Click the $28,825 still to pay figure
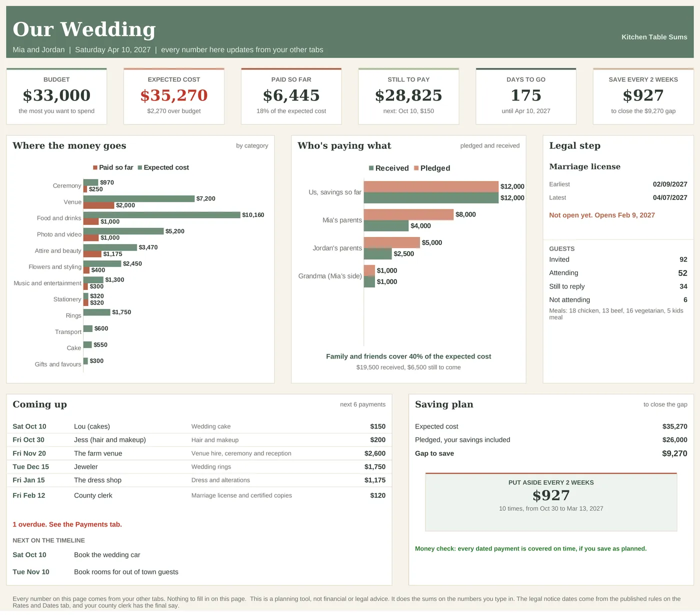 pyautogui.click(x=408, y=95)
